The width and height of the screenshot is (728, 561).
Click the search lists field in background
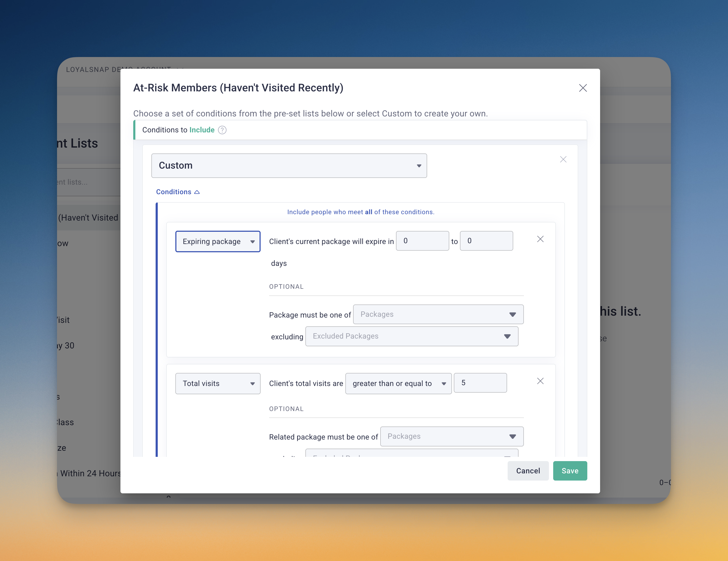click(89, 182)
